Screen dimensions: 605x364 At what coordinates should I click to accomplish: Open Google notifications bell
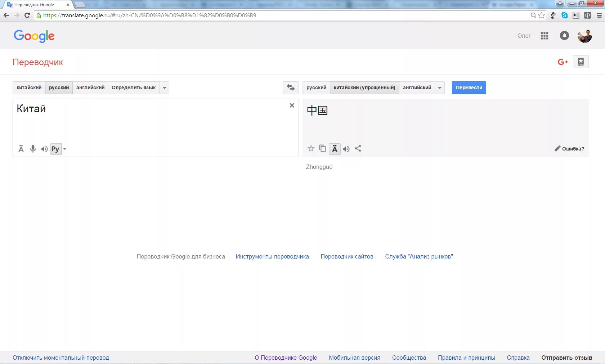pyautogui.click(x=564, y=36)
